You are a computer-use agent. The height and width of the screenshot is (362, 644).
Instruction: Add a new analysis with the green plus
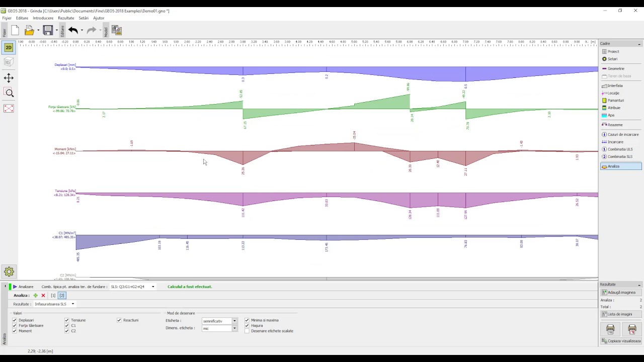coord(35,295)
